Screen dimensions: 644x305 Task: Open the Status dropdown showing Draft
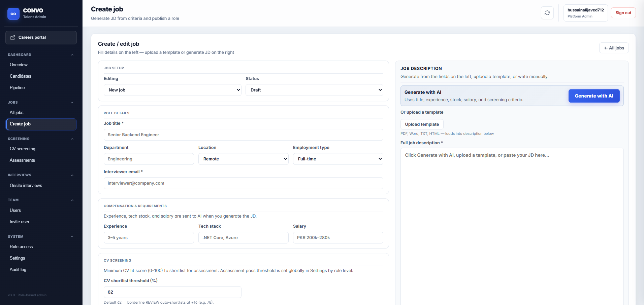click(314, 90)
